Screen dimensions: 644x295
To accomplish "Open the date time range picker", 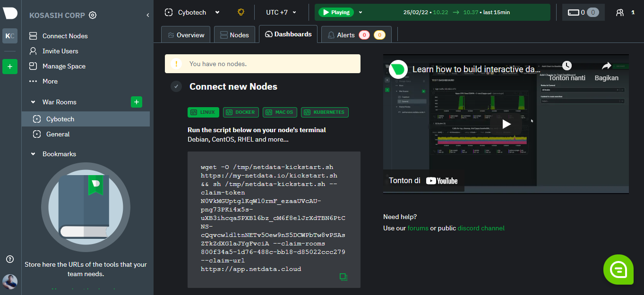I will [456, 12].
